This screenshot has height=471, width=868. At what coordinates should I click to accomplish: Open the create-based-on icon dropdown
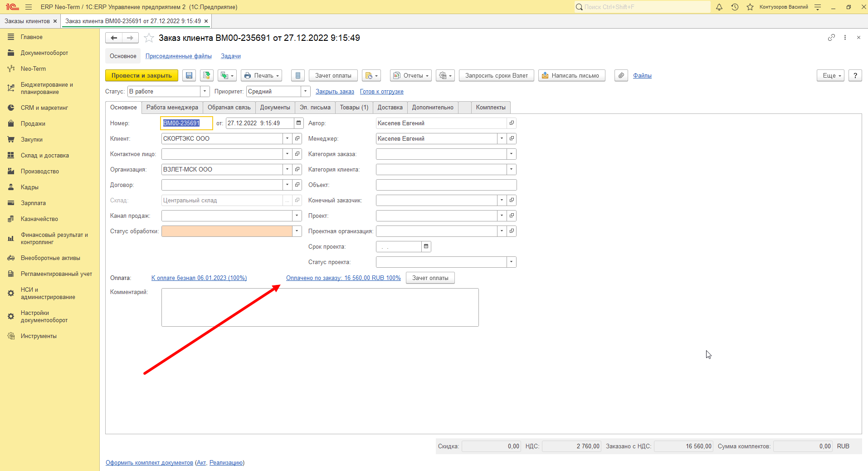click(227, 75)
